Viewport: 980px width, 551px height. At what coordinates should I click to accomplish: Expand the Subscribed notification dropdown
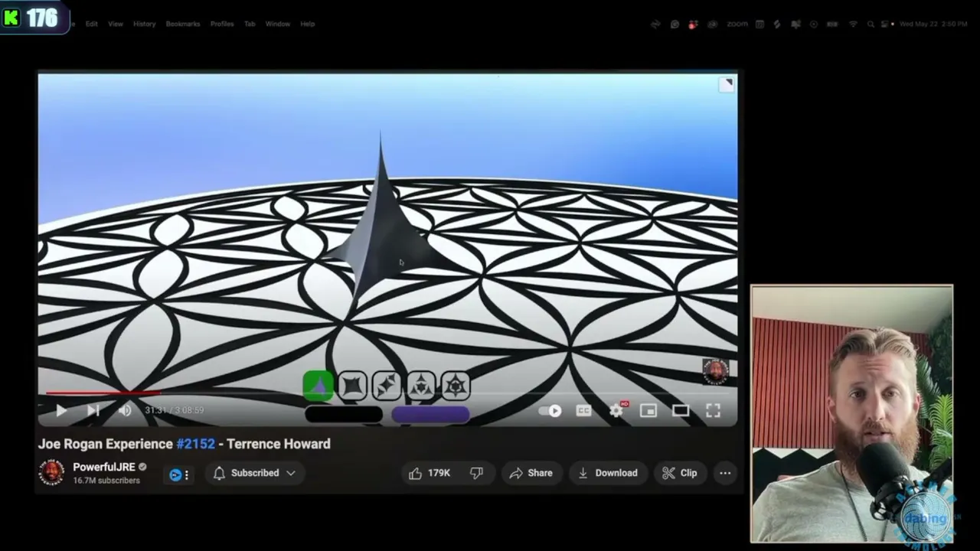click(x=255, y=473)
